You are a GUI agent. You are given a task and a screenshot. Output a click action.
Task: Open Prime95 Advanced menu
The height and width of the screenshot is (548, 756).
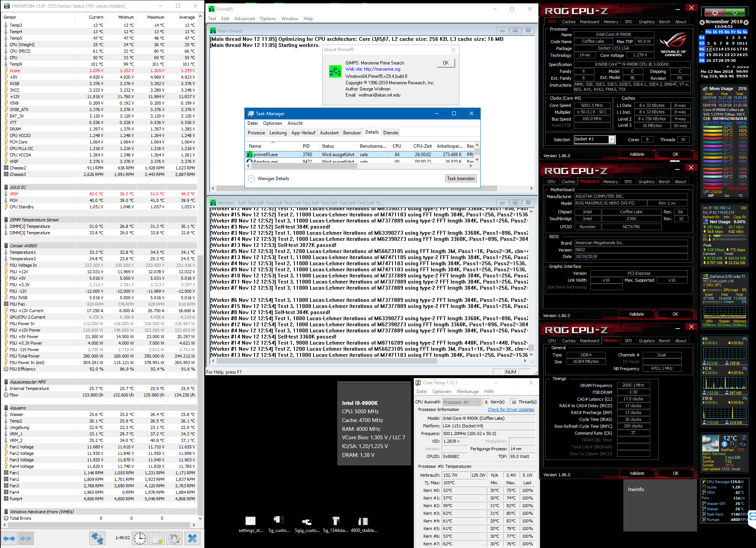click(x=244, y=19)
